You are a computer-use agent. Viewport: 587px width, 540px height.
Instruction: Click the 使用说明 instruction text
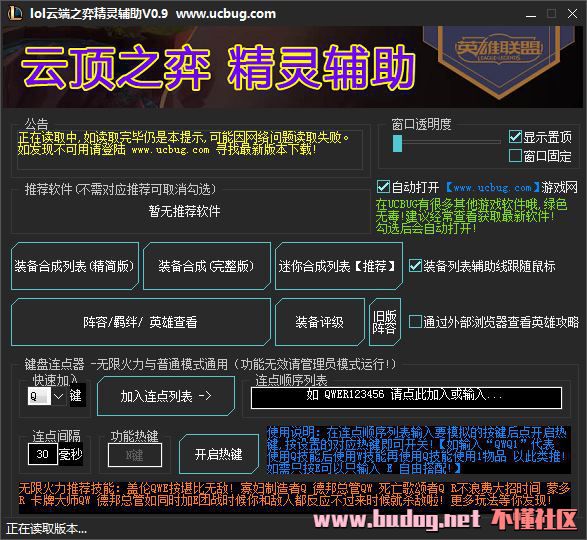[x=418, y=450]
